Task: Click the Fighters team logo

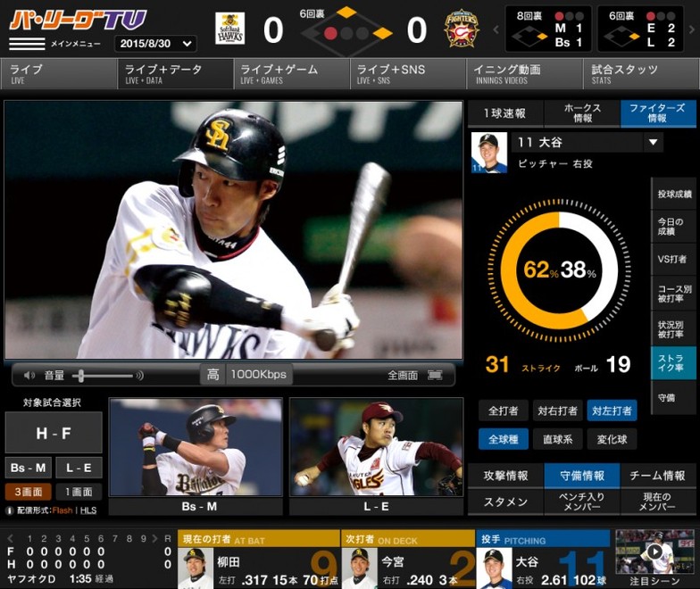Action: [461, 29]
